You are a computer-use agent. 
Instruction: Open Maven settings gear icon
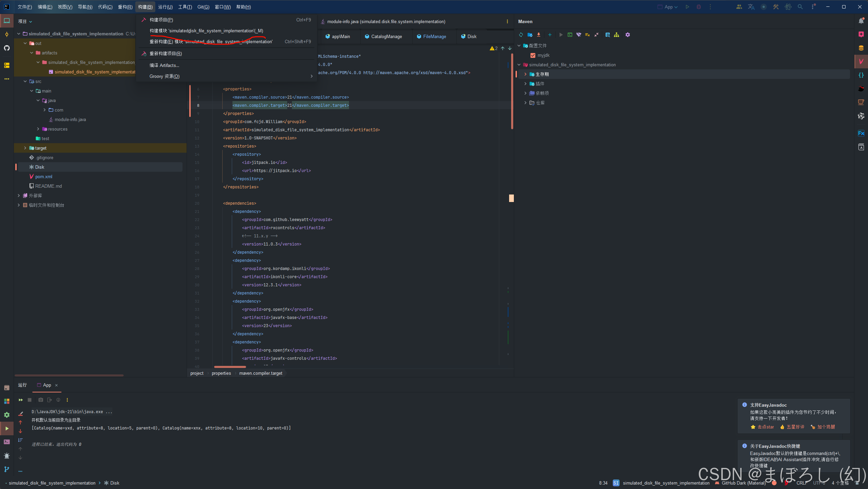pos(628,35)
